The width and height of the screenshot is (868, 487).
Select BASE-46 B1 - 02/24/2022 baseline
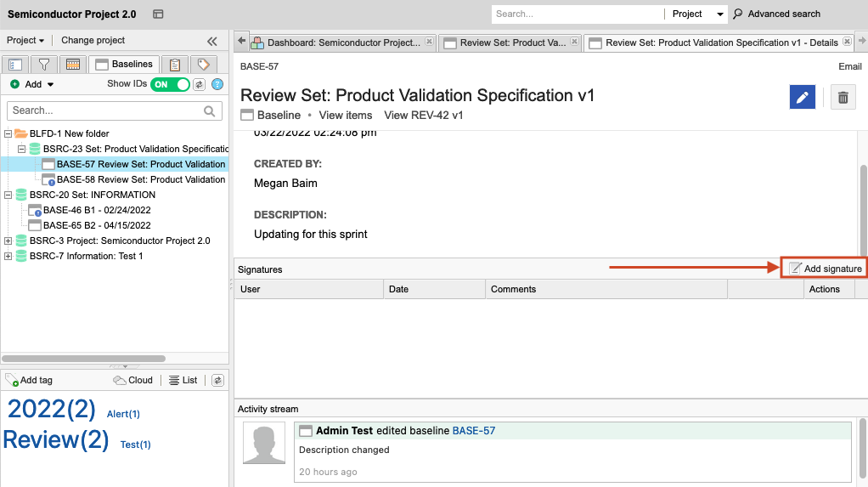(97, 210)
